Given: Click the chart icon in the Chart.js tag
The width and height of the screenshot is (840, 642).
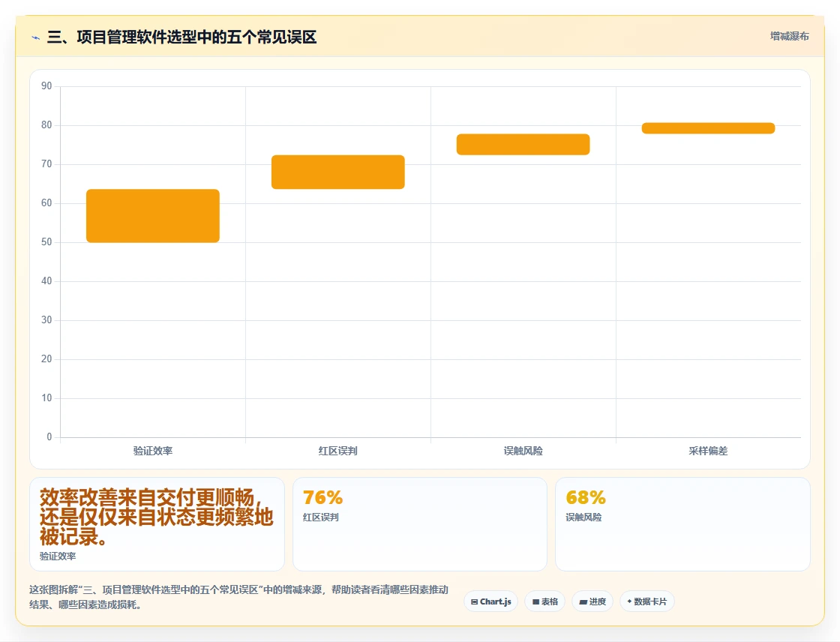Looking at the screenshot, I should click(x=474, y=601).
